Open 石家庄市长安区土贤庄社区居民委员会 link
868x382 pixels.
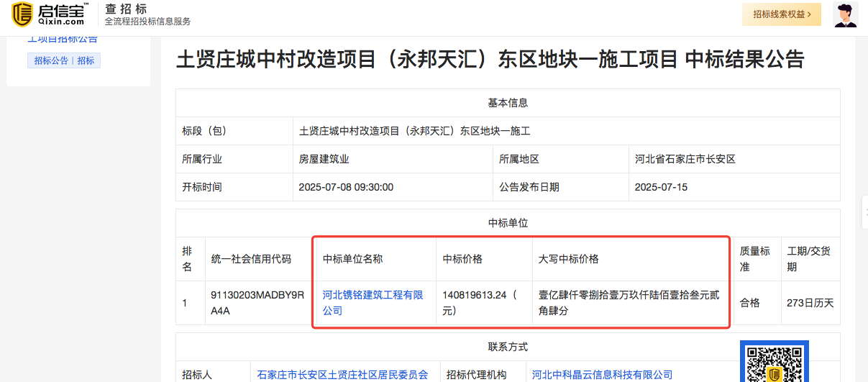342,375
